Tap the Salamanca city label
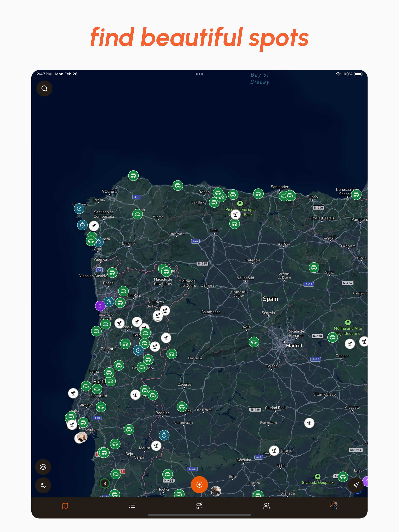Viewport: 399px width, 532px height. point(211,312)
